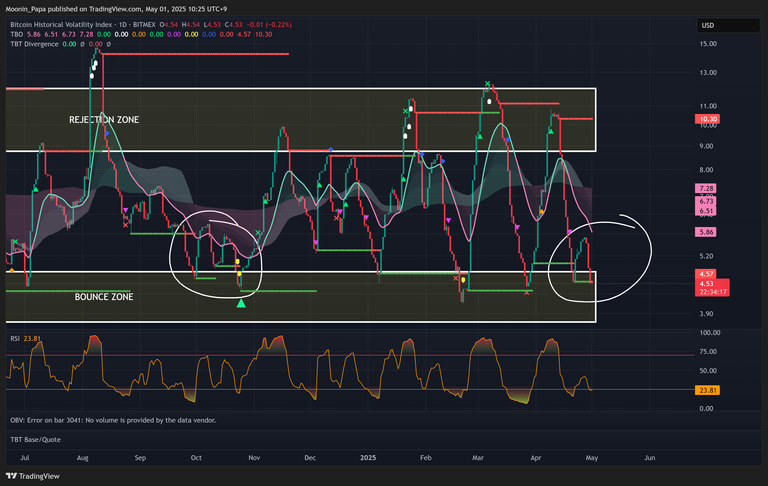Screen dimensions: 768x486
Task: Click the Jun label on time axis
Action: pos(649,458)
